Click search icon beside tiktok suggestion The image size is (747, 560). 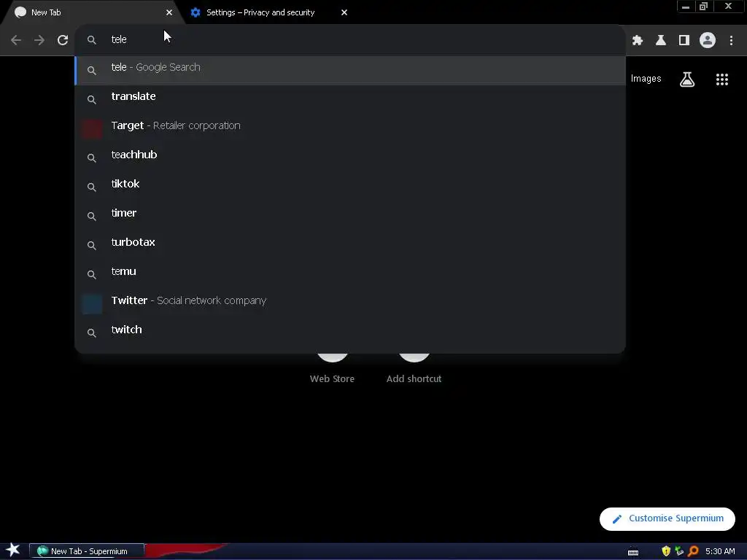(92, 187)
